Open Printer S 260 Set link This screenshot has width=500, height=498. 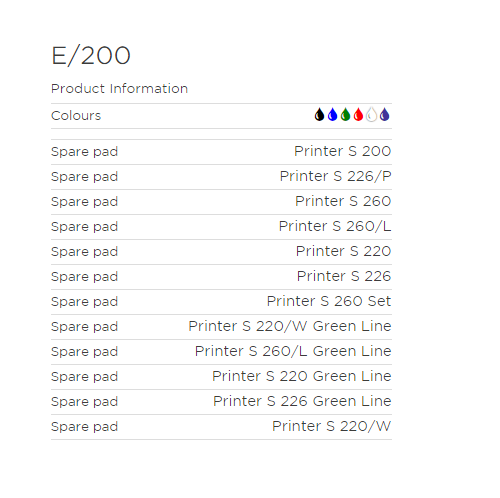(x=329, y=301)
